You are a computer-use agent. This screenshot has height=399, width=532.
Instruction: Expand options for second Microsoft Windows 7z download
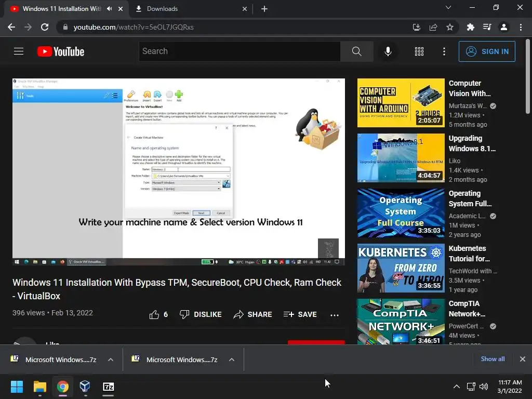pyautogui.click(x=232, y=360)
